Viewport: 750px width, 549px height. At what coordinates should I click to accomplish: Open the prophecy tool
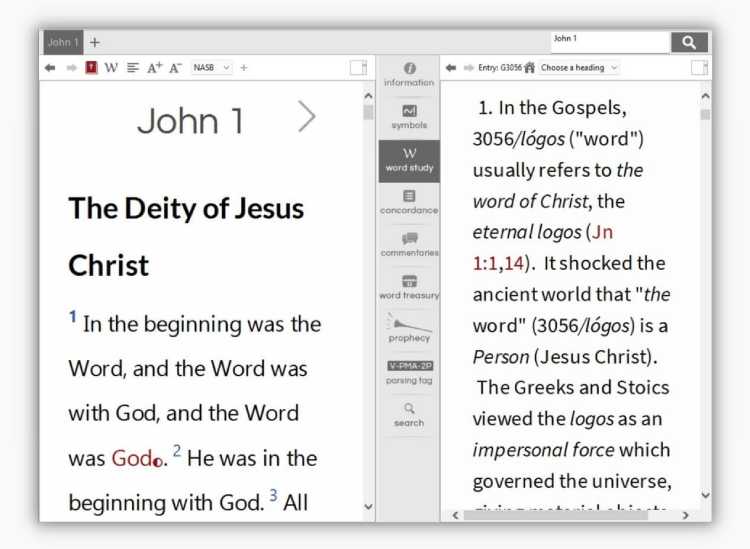(409, 328)
